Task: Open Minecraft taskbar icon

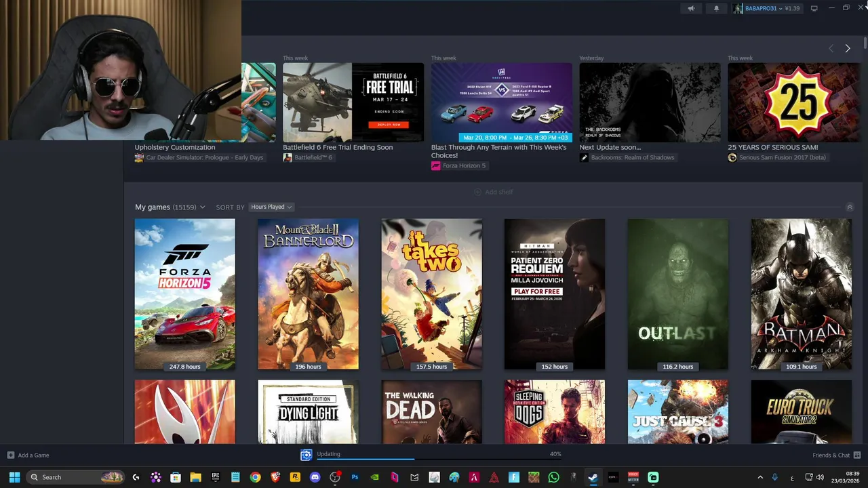Action: click(534, 477)
